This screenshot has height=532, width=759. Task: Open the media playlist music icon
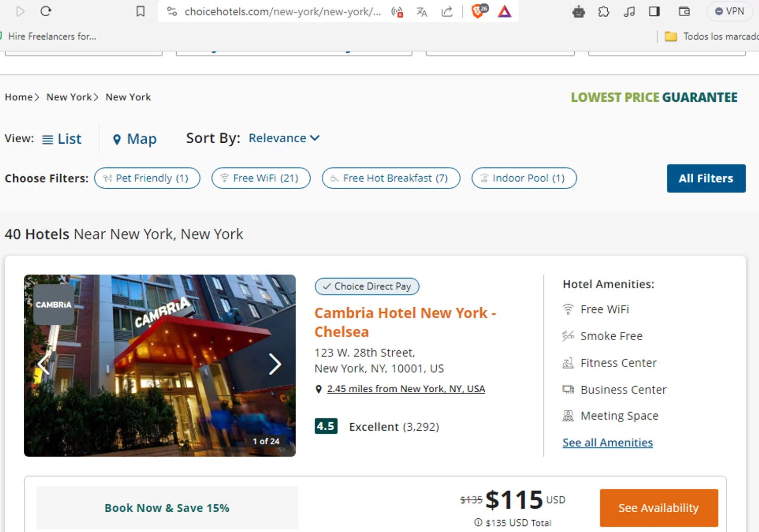[629, 12]
